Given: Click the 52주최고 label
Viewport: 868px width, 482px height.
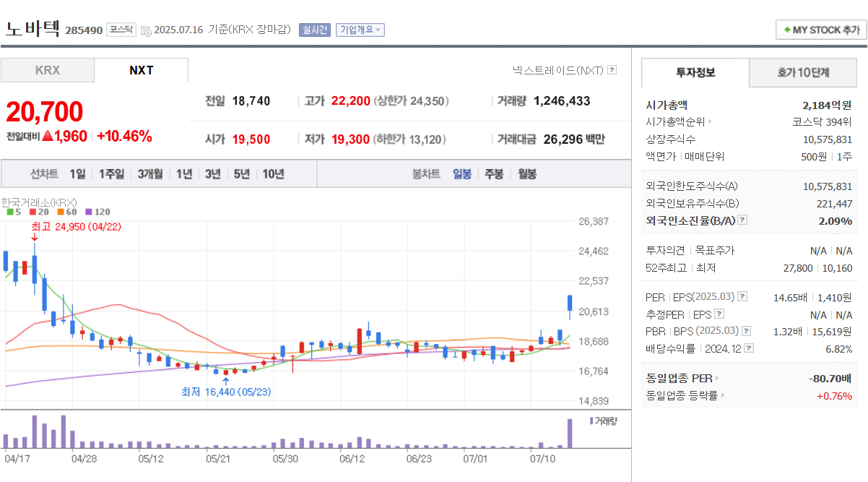Looking at the screenshot, I should 664,268.
